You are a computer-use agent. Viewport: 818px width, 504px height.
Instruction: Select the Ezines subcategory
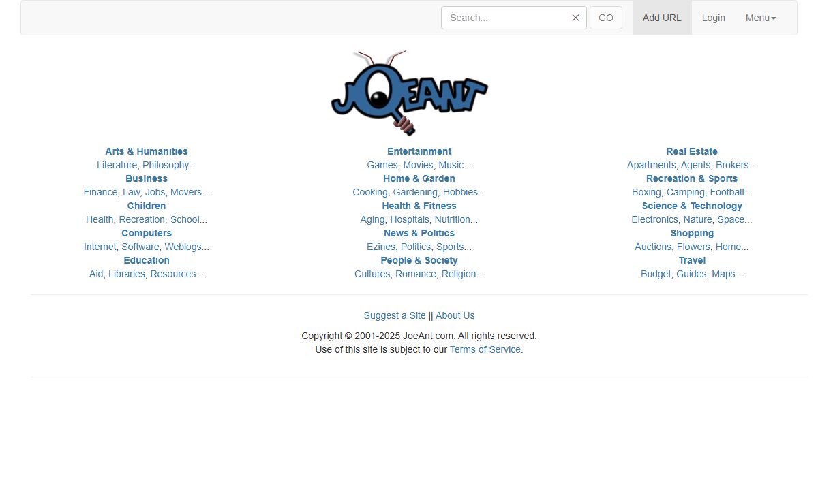point(381,247)
